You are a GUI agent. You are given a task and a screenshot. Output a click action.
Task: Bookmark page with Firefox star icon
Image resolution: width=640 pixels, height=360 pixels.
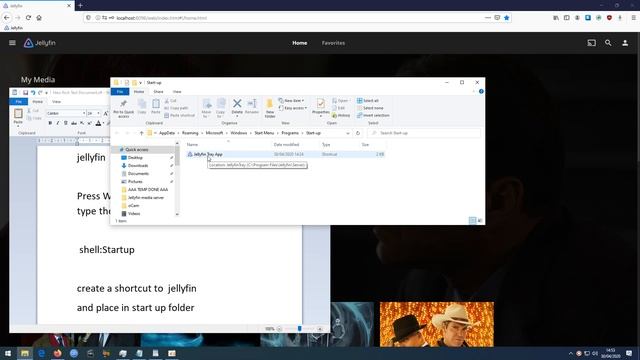[x=507, y=18]
